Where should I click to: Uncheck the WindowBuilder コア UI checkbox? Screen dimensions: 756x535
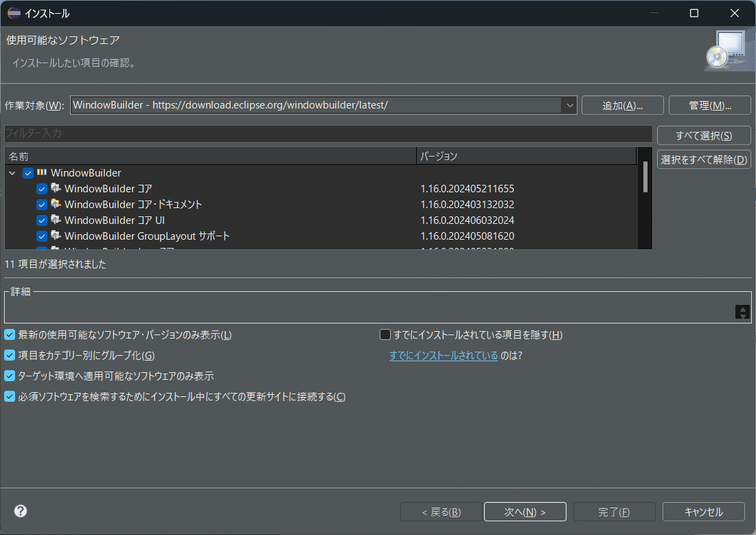pyautogui.click(x=42, y=220)
